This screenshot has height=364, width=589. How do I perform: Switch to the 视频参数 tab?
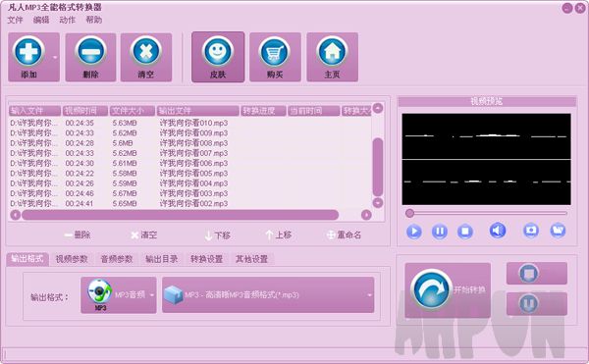tap(72, 259)
